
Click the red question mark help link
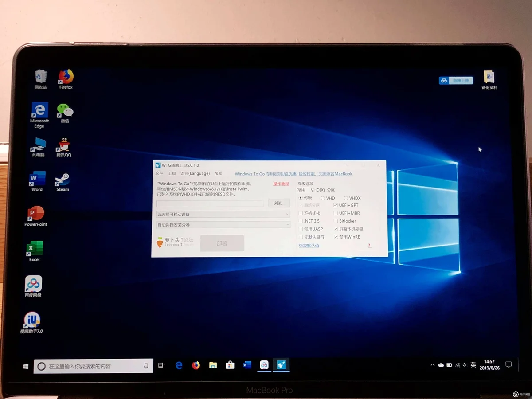369,245
